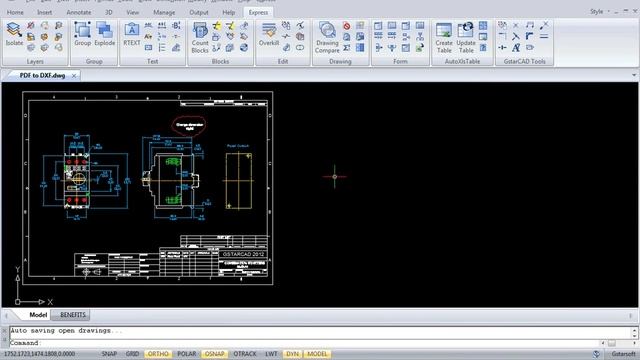Click the sigma icon in Drawing panel

347,48
